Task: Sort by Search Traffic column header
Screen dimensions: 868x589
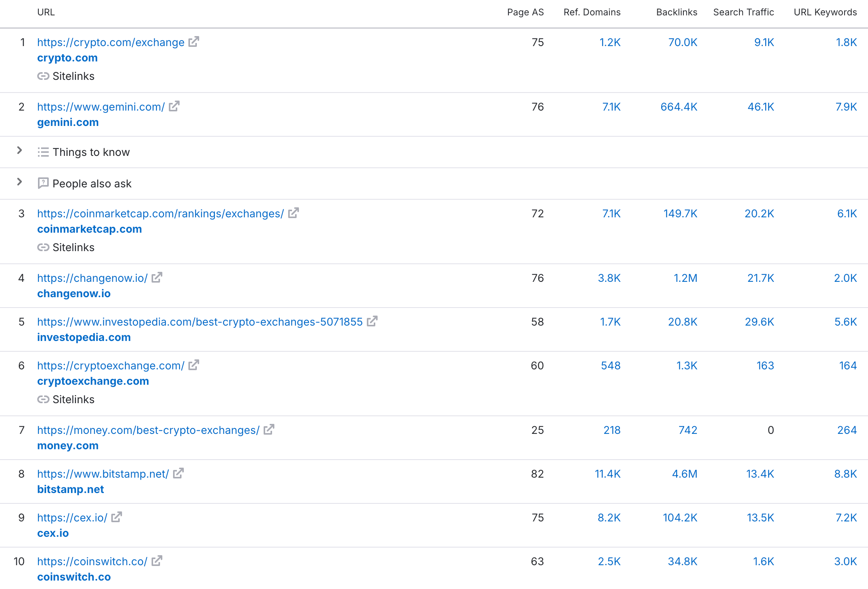Action: pyautogui.click(x=744, y=12)
